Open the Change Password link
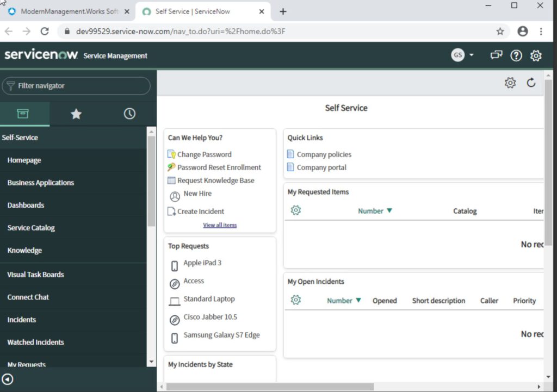This screenshot has height=392, width=557. [x=205, y=154]
